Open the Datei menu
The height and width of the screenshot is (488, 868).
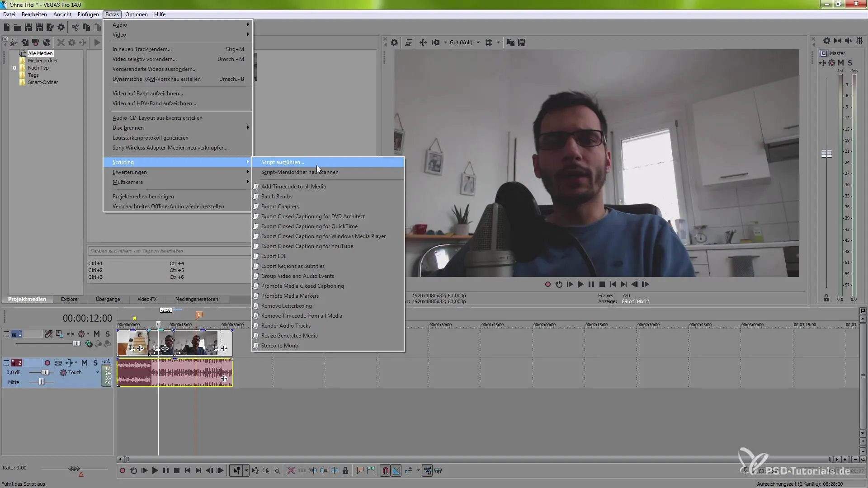[x=9, y=14]
